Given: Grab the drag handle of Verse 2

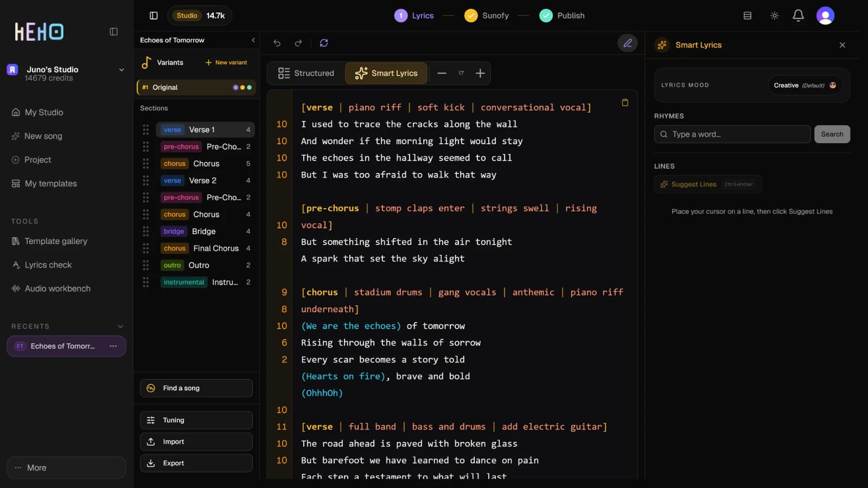Looking at the screenshot, I should point(146,181).
